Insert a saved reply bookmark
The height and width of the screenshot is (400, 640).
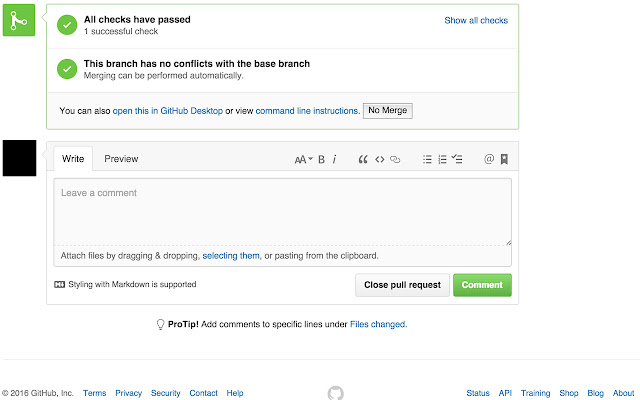tap(504, 159)
